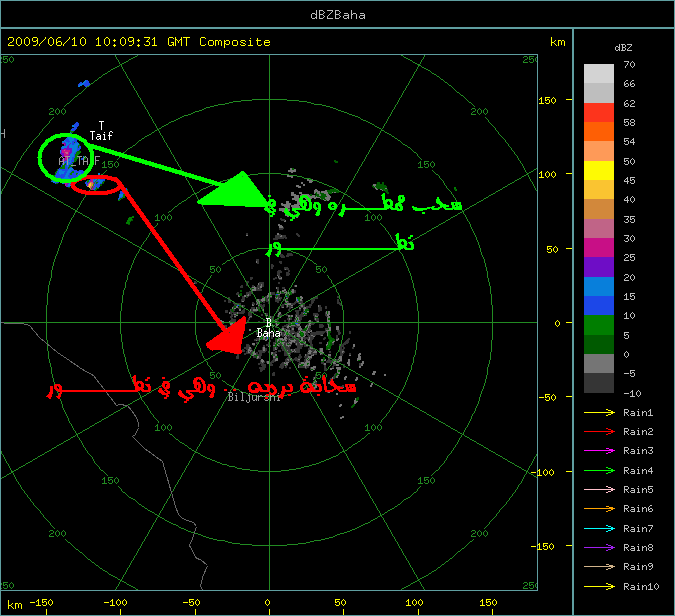Click the Baha radar site label
675x616 pixels.
tap(269, 333)
